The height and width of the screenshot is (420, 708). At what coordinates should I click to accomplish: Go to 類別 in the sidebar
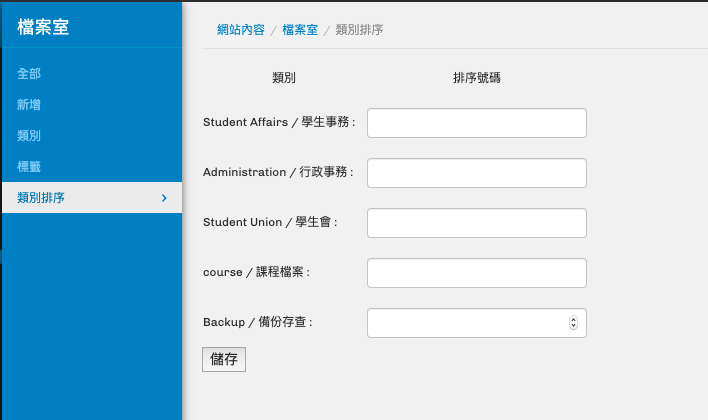(29, 136)
